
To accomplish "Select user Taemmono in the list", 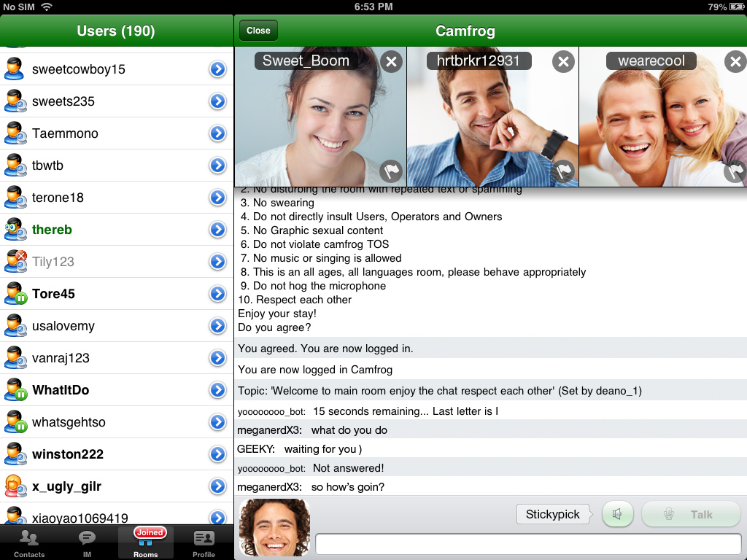I will click(117, 133).
